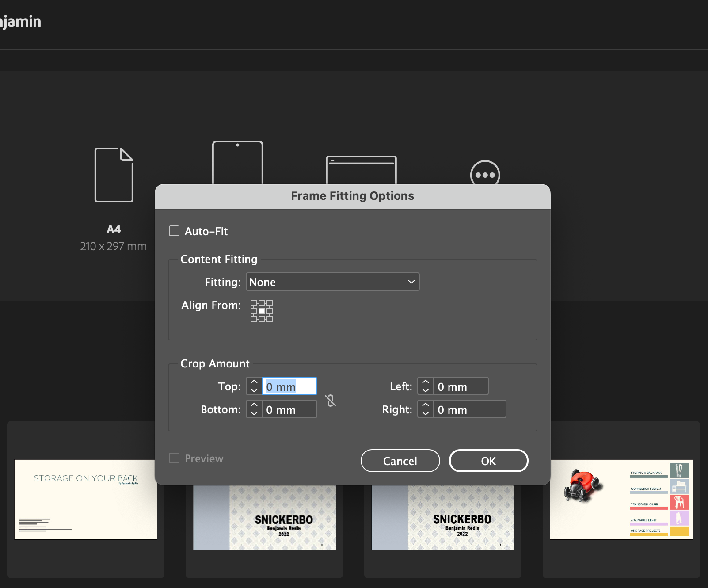Open the Storage On Your Back thumbnail

coord(86,500)
